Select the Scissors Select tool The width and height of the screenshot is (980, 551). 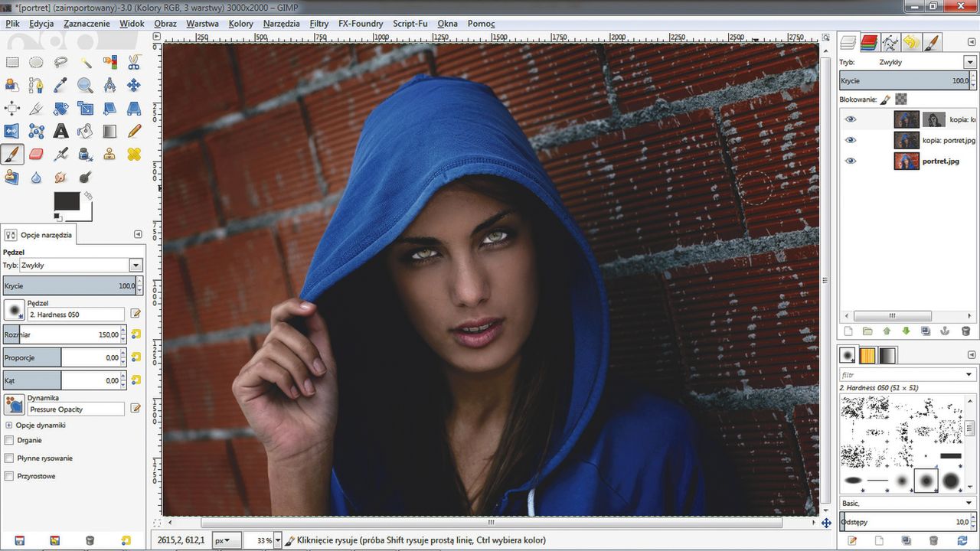tap(134, 63)
